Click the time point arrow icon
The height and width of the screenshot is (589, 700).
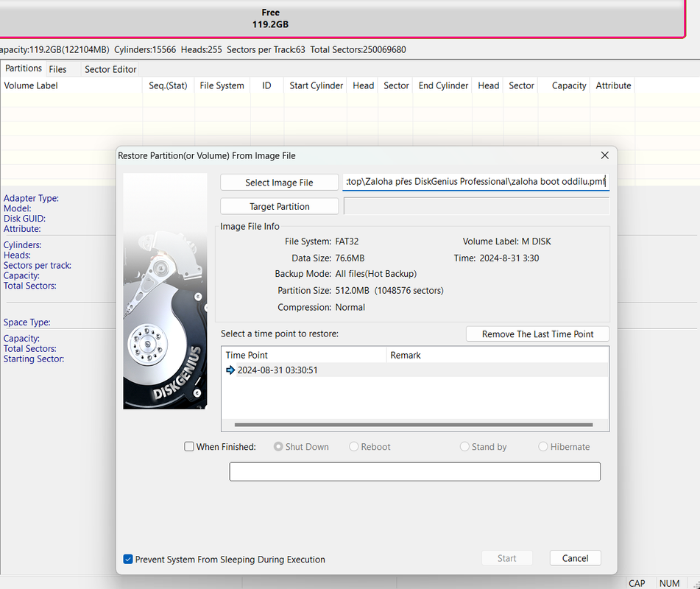(x=230, y=370)
